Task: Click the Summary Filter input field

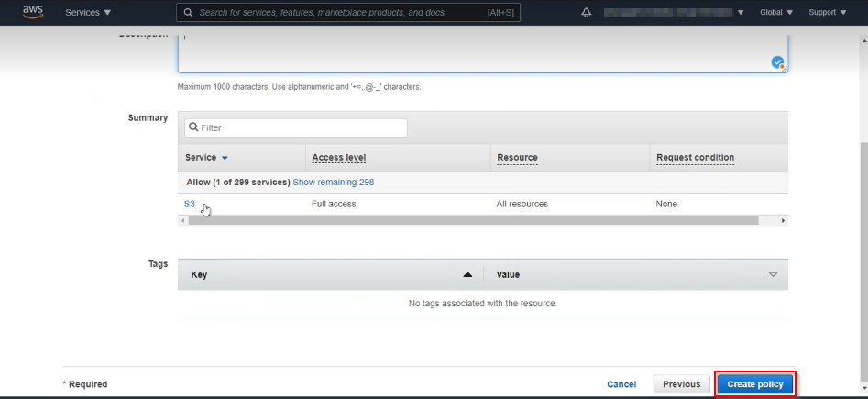Action: click(x=296, y=127)
